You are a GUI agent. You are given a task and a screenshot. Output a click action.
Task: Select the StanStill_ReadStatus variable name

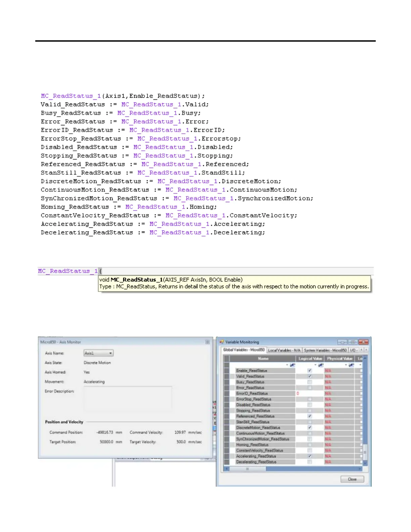click(253, 422)
